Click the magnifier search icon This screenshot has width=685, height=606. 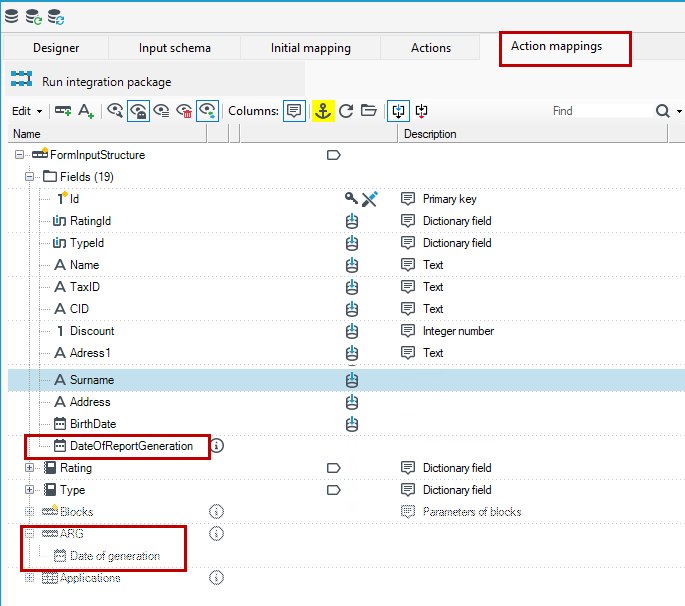663,111
